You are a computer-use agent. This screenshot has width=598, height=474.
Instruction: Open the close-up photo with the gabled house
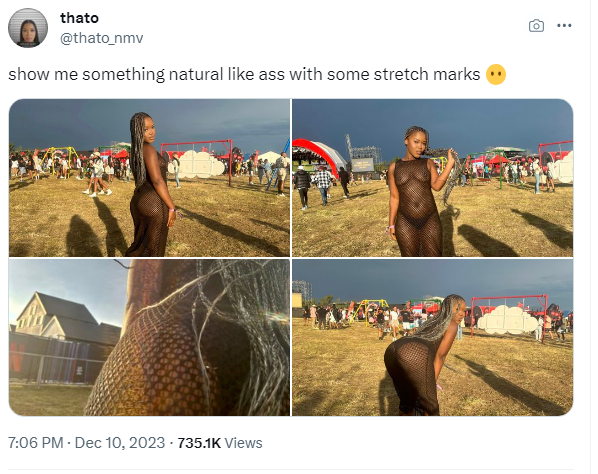149,337
